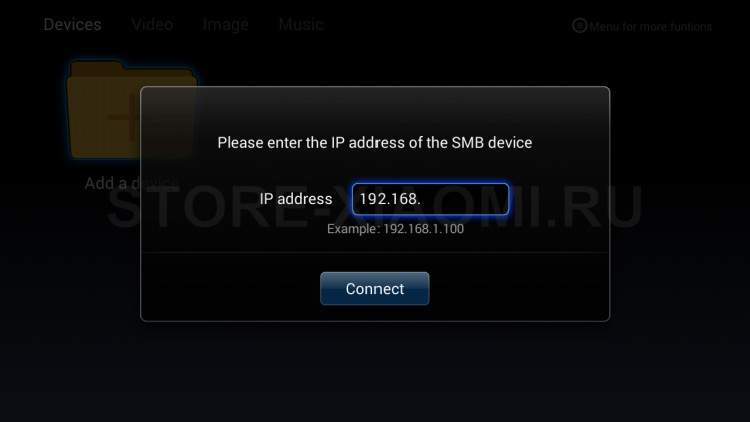
Task: Open the Image tab
Action: 226,24
